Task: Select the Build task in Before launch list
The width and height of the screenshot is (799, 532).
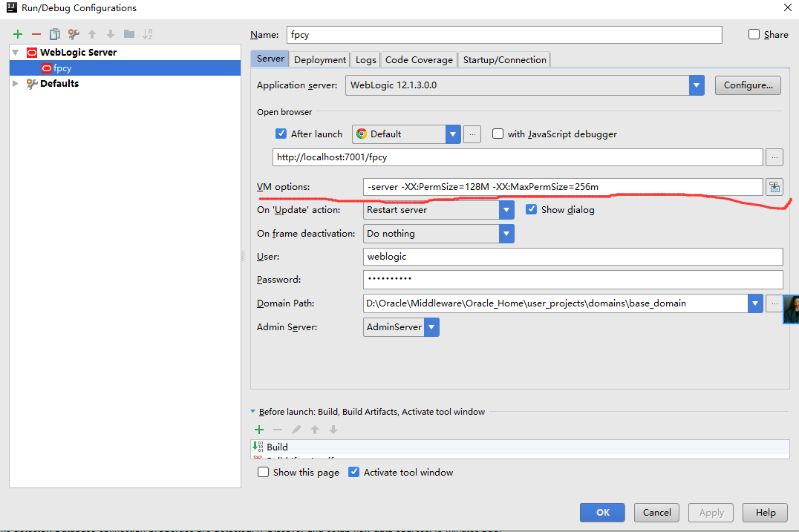Action: (x=520, y=447)
